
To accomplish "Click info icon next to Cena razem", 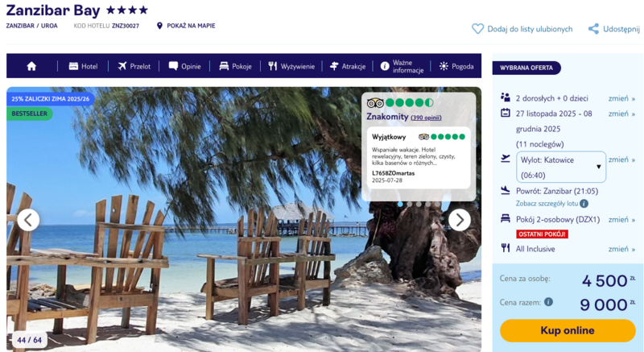I will tap(548, 302).
